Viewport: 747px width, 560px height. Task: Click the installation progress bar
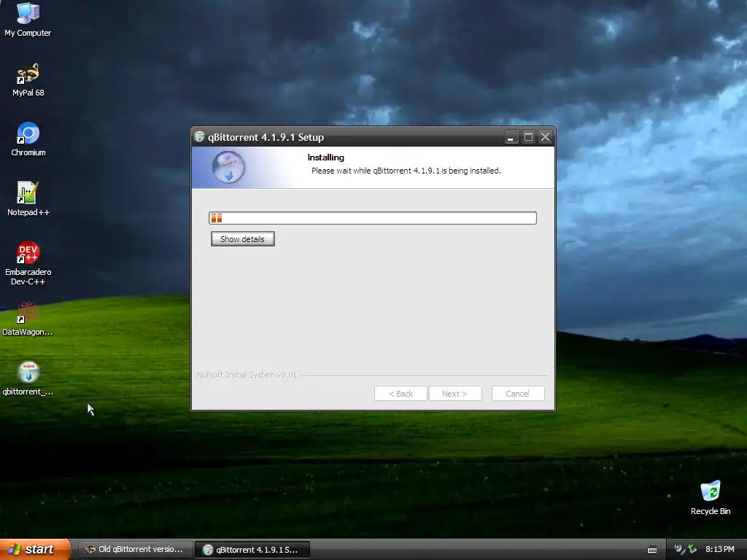click(x=373, y=218)
